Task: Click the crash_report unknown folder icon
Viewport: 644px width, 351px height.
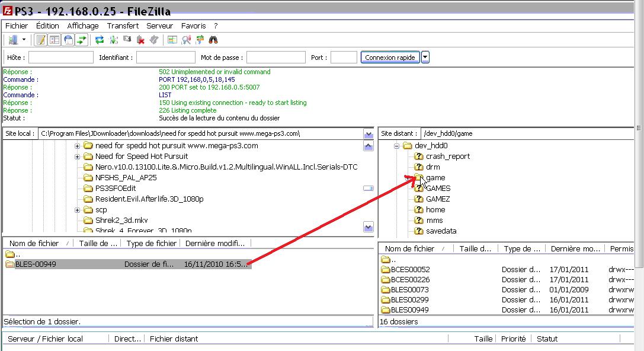Action: tap(418, 156)
